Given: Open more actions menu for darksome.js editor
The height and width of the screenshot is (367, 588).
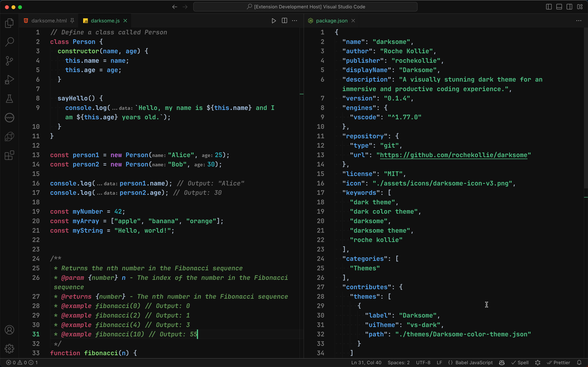Looking at the screenshot, I should pos(294,21).
